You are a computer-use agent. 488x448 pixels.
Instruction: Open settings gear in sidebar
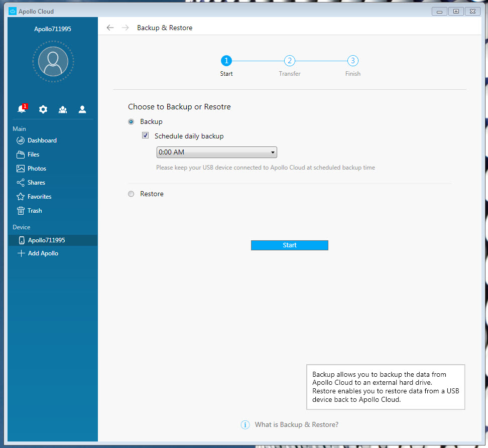pos(43,109)
